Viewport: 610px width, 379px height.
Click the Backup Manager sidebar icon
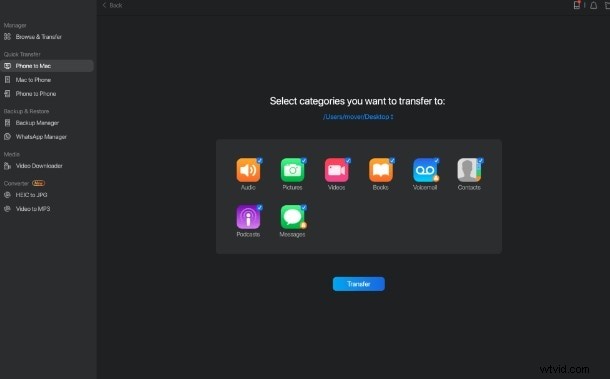tap(7, 123)
